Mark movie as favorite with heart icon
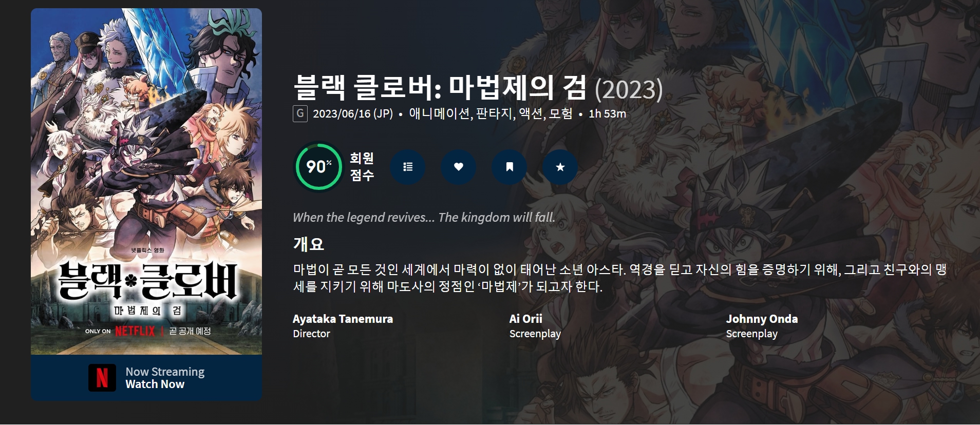 459,167
